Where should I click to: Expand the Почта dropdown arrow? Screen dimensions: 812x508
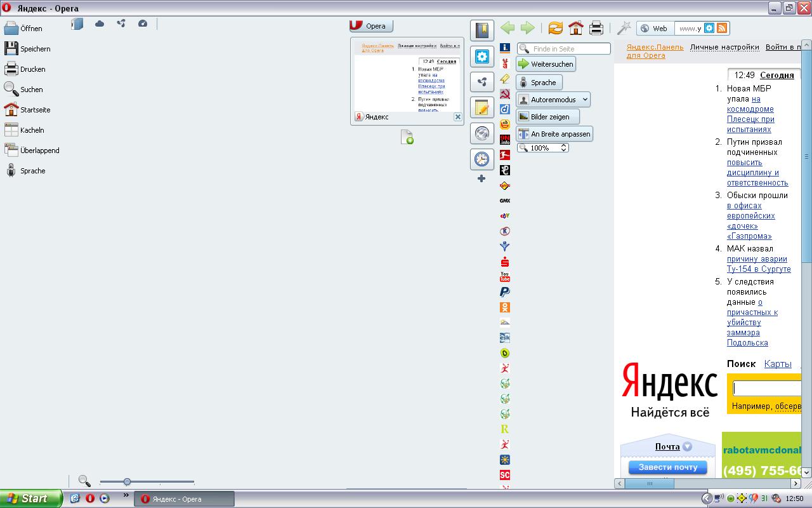[687, 447]
